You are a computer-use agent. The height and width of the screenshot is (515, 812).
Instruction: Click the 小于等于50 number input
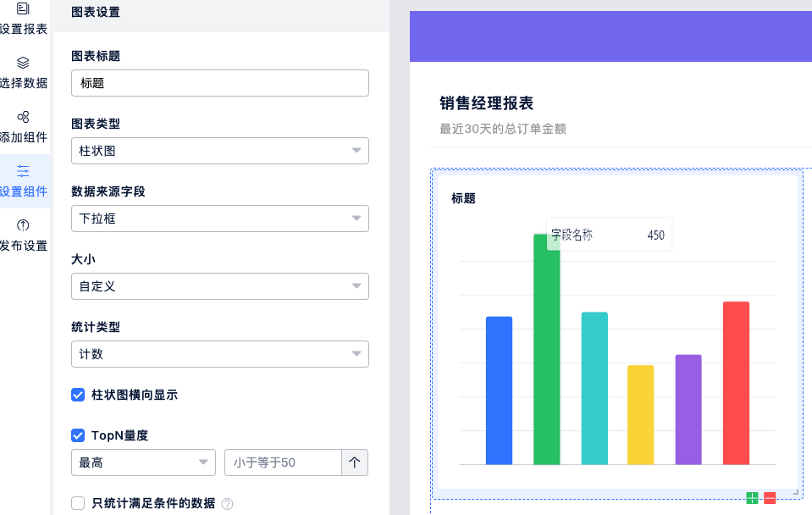click(x=282, y=462)
